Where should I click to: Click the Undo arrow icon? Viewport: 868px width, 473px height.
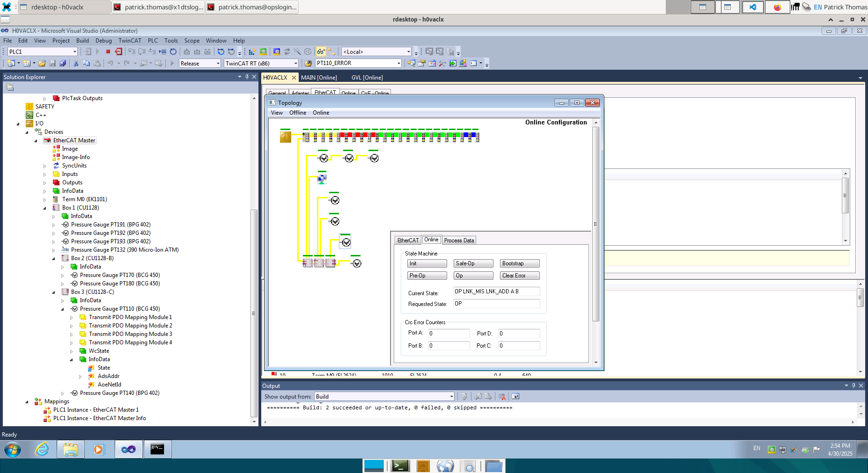click(x=110, y=63)
